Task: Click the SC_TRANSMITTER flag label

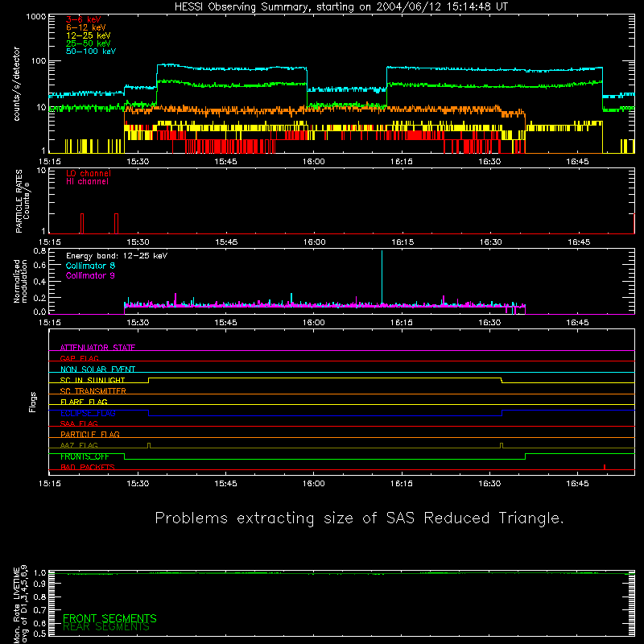Action: [93, 391]
